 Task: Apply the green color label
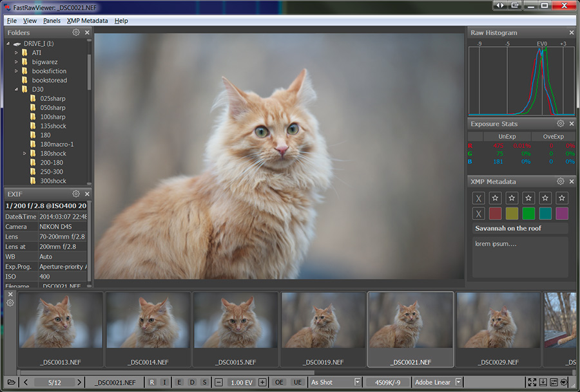528,214
